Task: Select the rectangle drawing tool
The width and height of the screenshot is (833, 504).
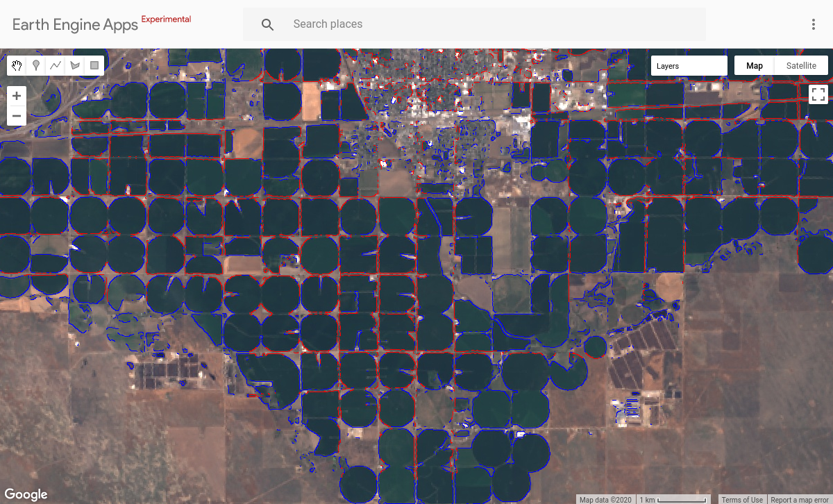Action: (93, 65)
